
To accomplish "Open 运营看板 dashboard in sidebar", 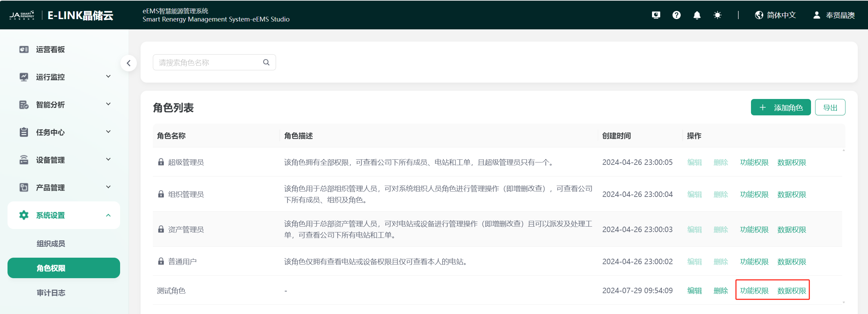I will 50,50.
